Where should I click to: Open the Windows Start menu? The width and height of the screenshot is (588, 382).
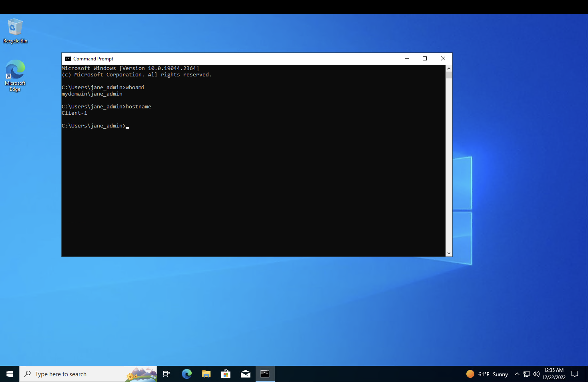click(10, 374)
